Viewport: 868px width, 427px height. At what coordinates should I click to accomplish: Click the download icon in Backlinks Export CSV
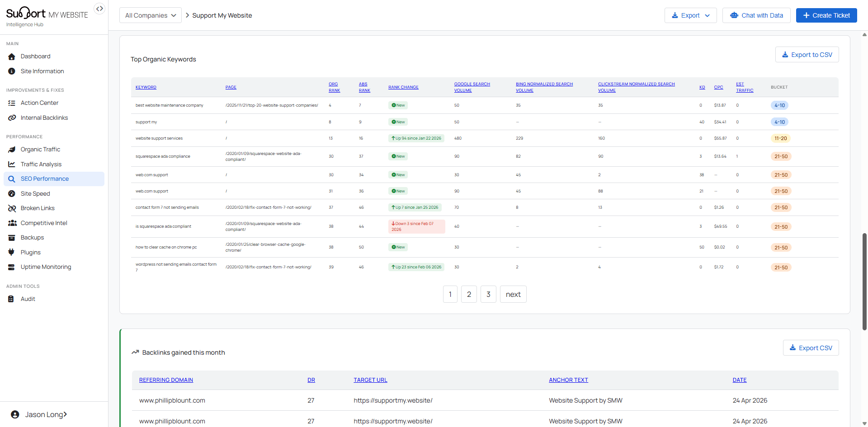coord(793,348)
